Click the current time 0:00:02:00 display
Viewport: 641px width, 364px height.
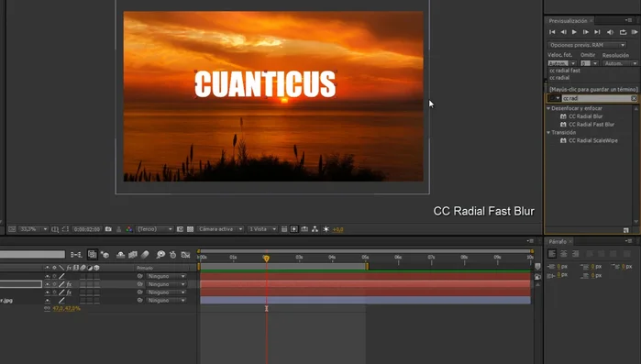coord(87,229)
